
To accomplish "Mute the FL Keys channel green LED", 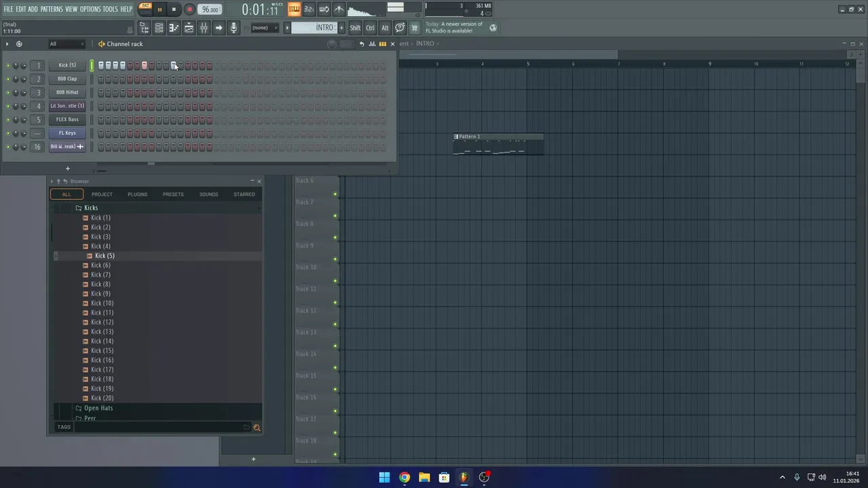I will tap(8, 134).
